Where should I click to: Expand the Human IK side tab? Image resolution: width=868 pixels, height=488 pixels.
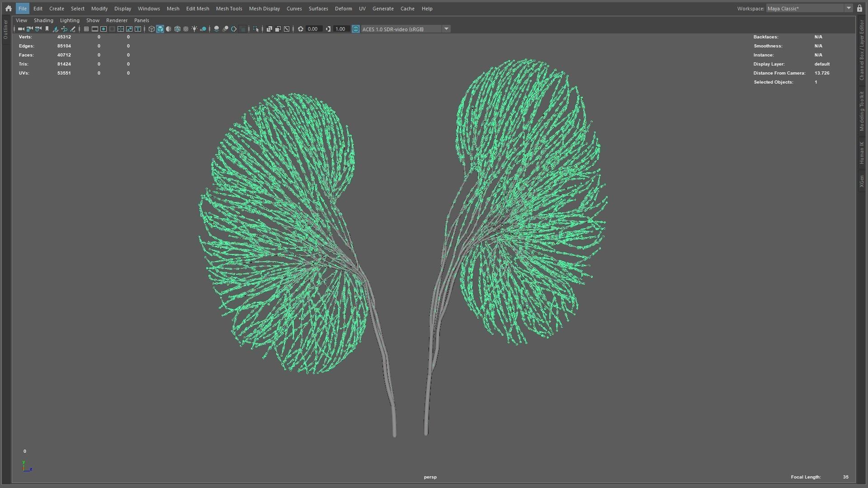click(862, 153)
